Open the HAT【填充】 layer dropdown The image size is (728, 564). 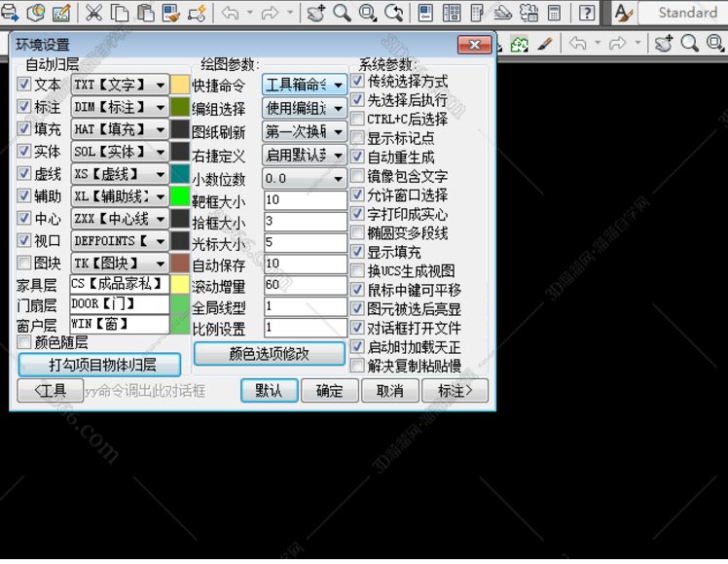[120, 129]
